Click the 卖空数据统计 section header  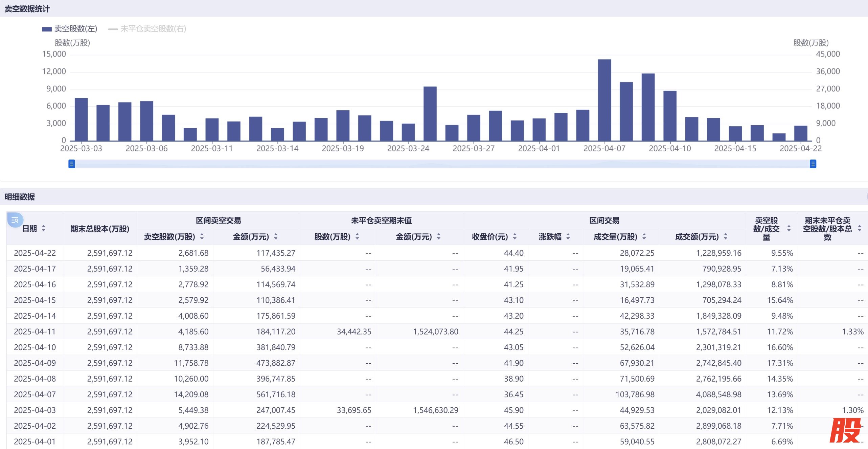[27, 9]
